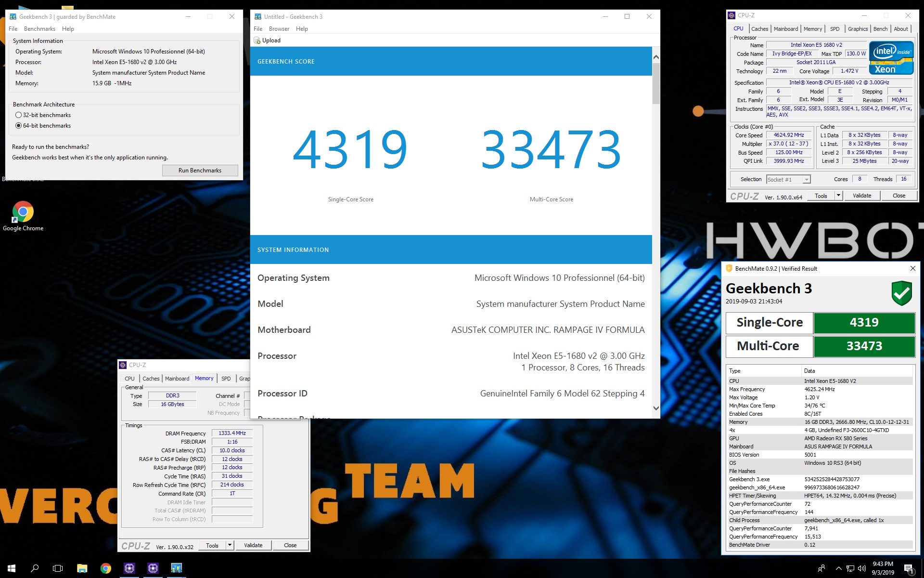Click scroll down arrow in Geekbench results

pos(656,408)
